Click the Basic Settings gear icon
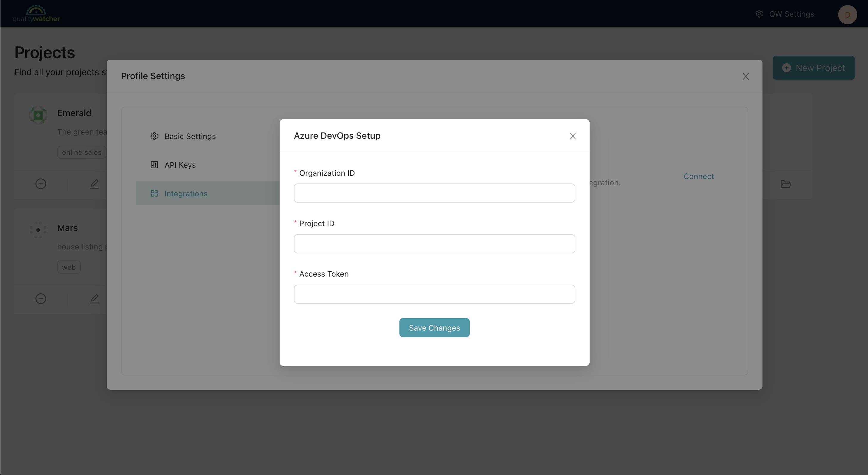The height and width of the screenshot is (475, 868). (154, 136)
